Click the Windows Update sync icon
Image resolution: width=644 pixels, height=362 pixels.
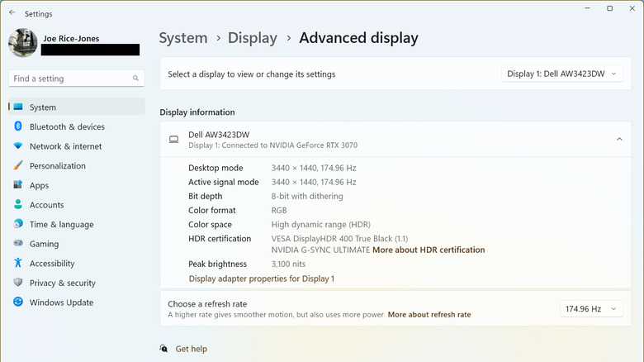[x=17, y=302]
